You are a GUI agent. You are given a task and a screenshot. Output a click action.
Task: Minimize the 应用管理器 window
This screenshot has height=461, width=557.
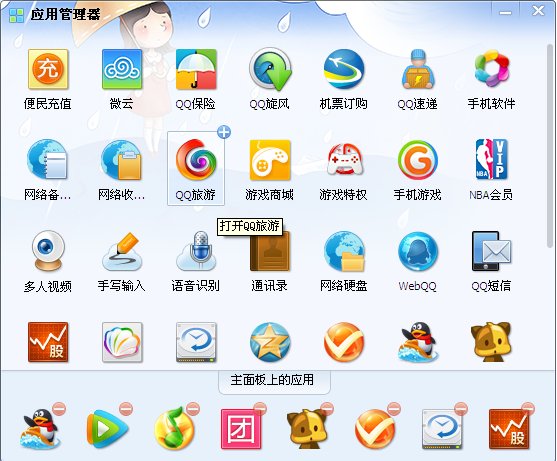click(x=505, y=13)
